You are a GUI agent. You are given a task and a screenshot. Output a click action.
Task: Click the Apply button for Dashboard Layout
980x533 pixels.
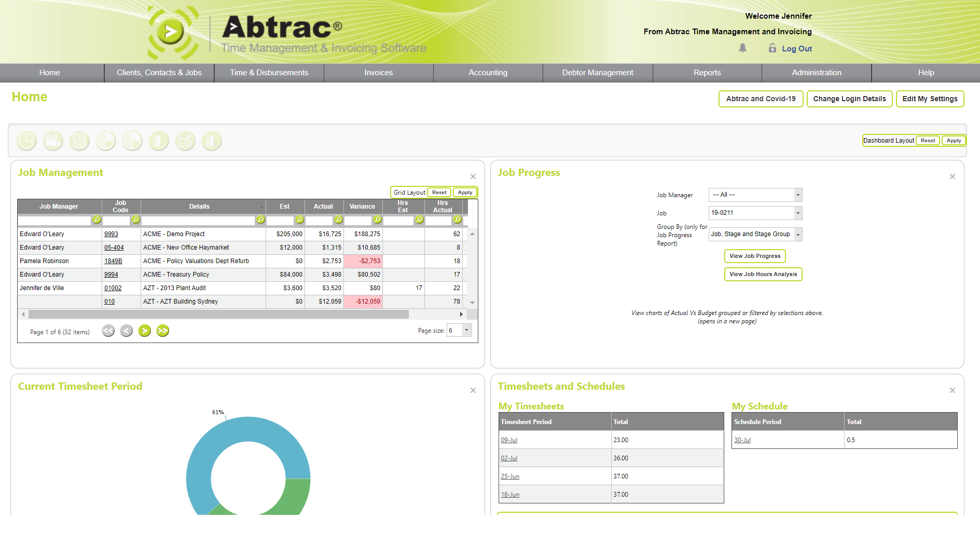click(x=954, y=140)
